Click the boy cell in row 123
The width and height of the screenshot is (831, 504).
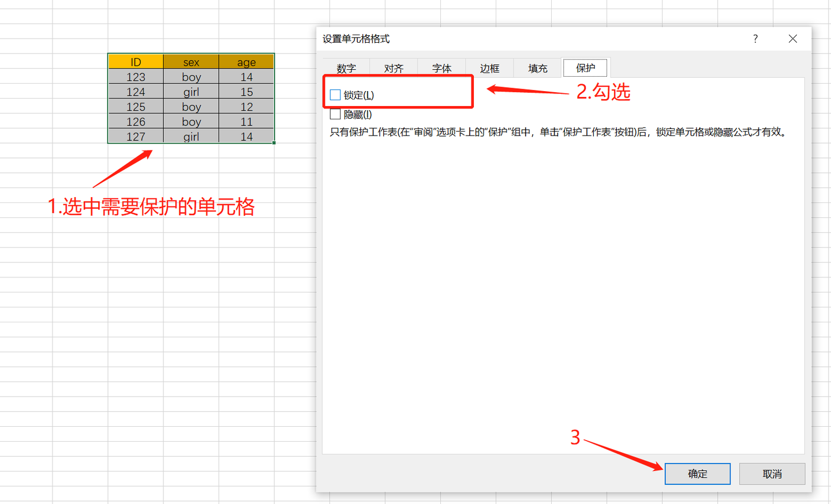coord(191,77)
